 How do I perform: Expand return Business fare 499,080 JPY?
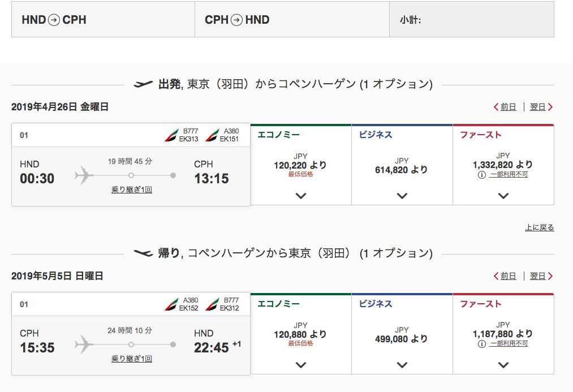[402, 365]
